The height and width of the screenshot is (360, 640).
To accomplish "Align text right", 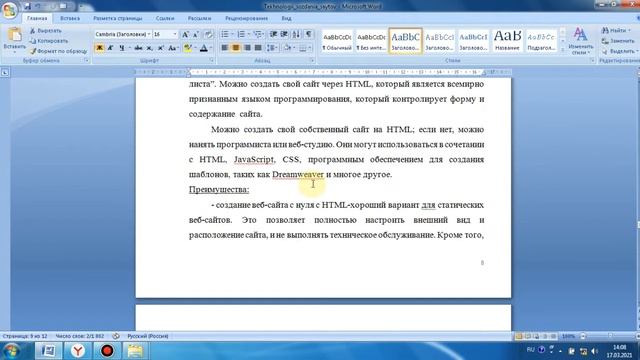I will click(247, 48).
